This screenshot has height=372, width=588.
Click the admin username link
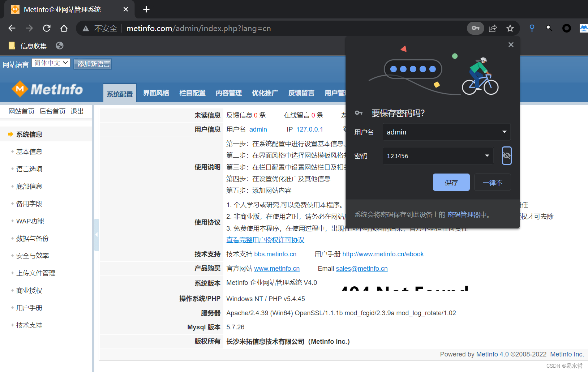coord(258,129)
